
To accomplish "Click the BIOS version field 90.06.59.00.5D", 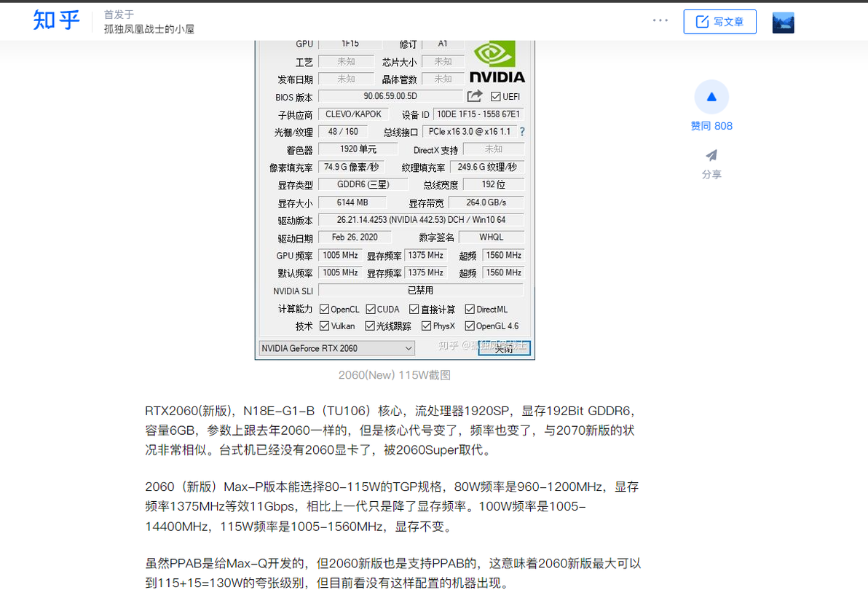I will pos(390,96).
